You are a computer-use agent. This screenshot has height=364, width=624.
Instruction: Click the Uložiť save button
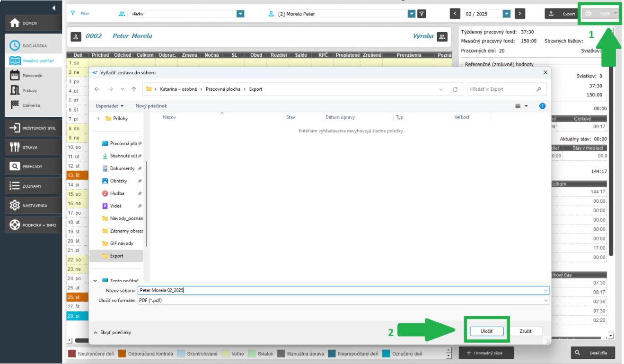pos(486,332)
